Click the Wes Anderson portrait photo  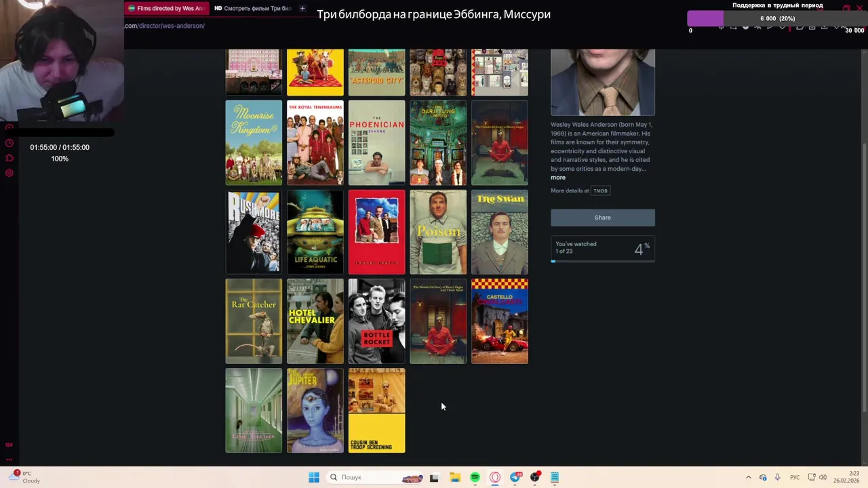click(602, 82)
